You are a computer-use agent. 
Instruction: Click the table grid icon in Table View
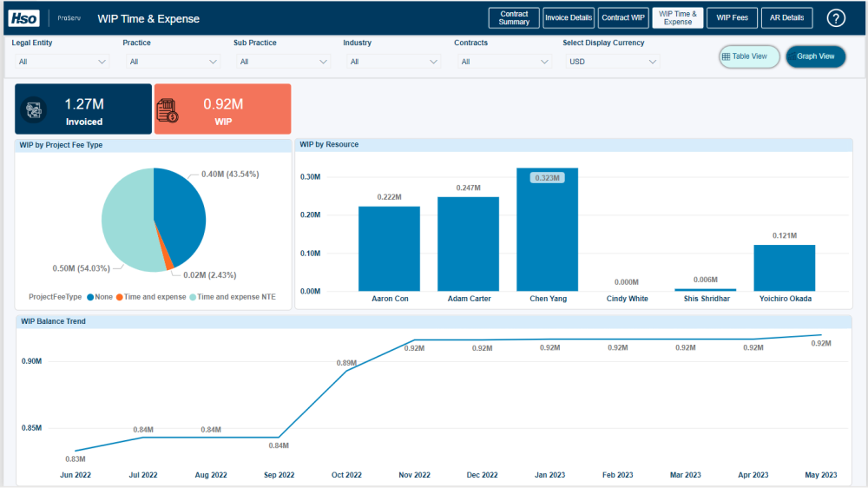[726, 56]
